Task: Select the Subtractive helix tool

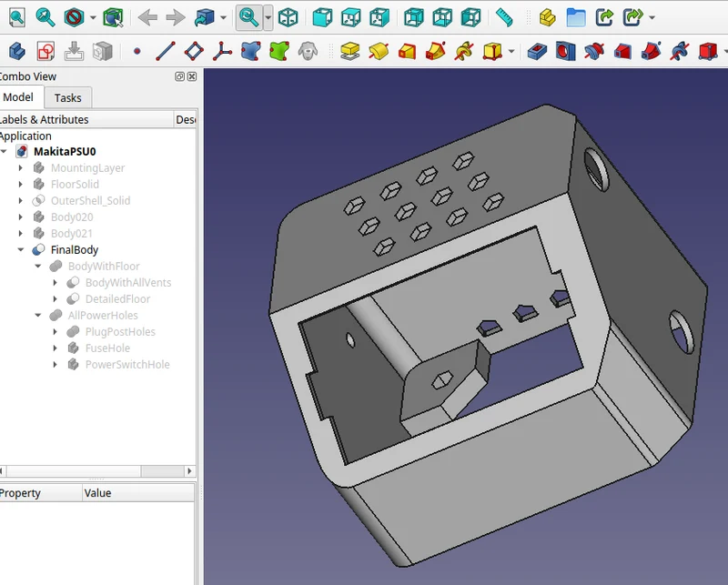Action: [x=680, y=51]
